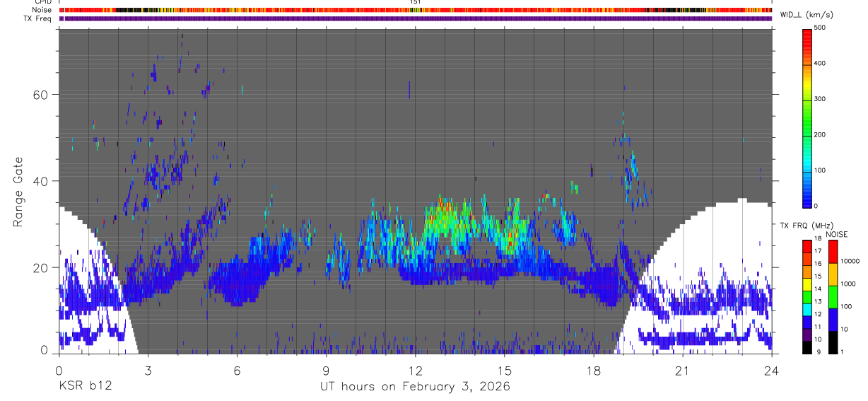Image resolution: width=868 pixels, height=401 pixels.
Task: Click the 'WID⊥ (km/s)' colorbar title
Action: tap(807, 15)
